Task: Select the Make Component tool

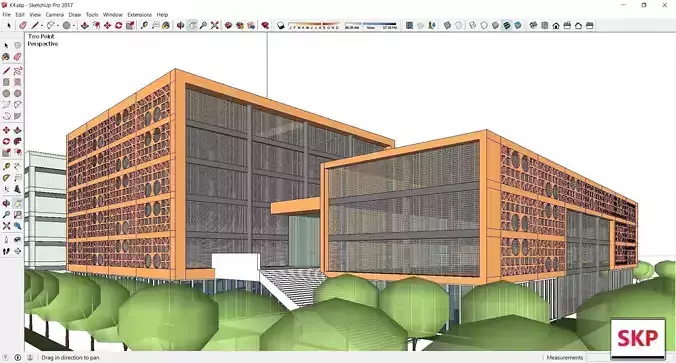Action: (x=17, y=45)
